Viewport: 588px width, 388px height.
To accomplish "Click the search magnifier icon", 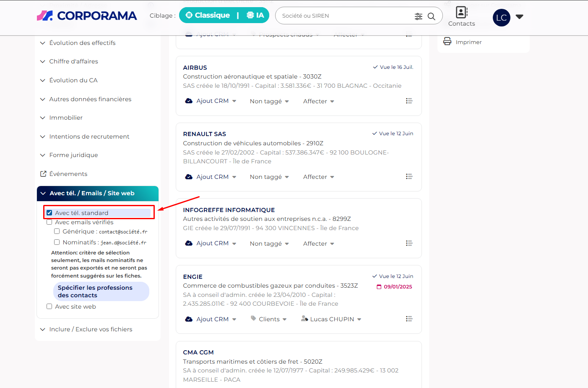I will pyautogui.click(x=431, y=16).
